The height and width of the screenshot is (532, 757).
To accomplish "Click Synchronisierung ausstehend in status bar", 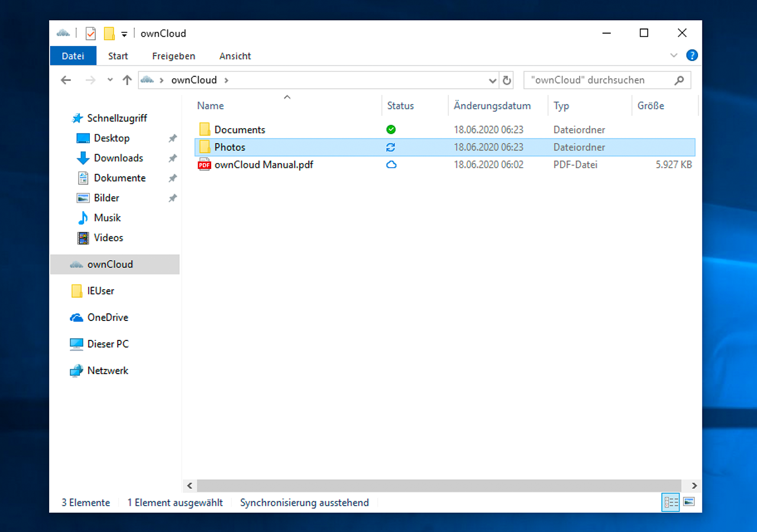I will tap(305, 503).
